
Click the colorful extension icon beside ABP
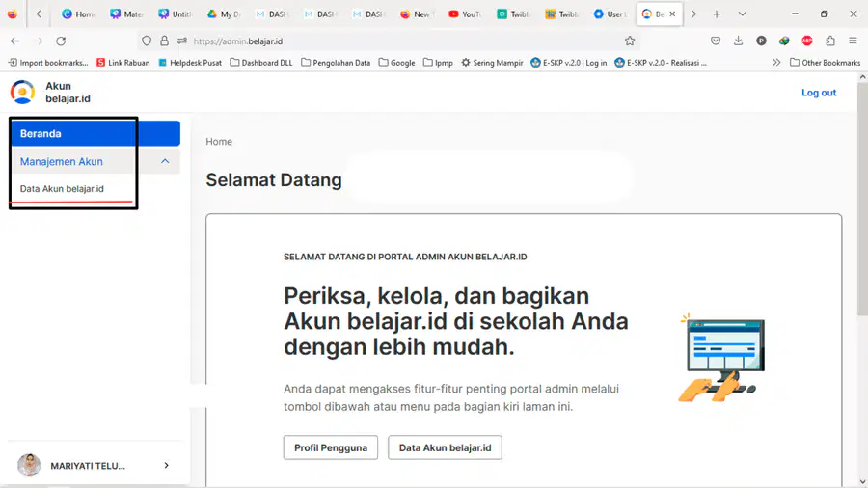(x=784, y=41)
